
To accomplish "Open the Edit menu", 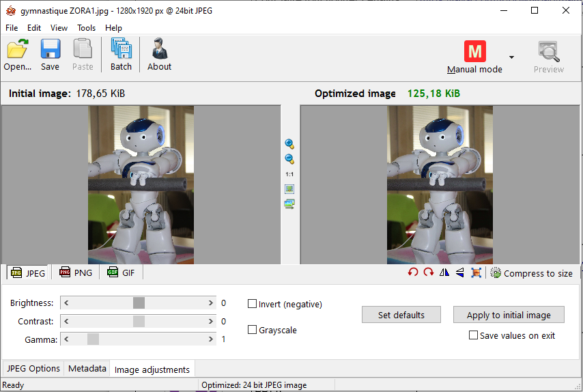I will [x=34, y=28].
